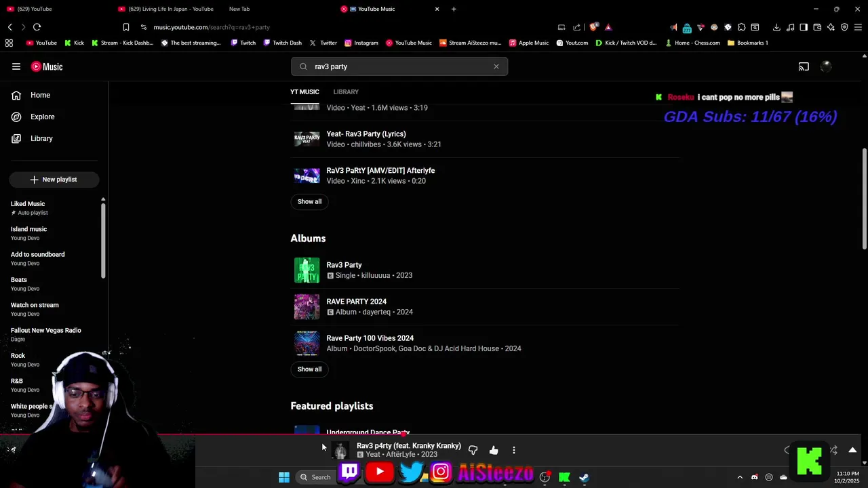The image size is (868, 488).
Task: Like the current track
Action: [494, 450]
